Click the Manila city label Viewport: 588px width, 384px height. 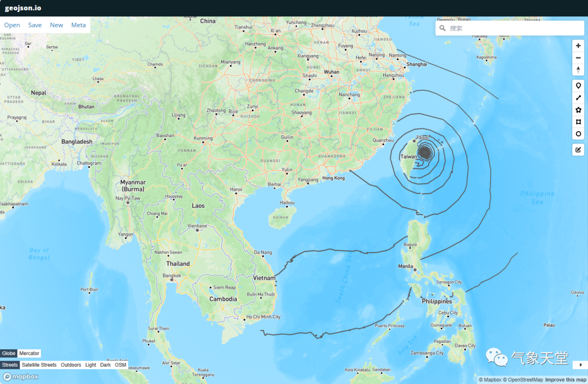pyautogui.click(x=406, y=267)
